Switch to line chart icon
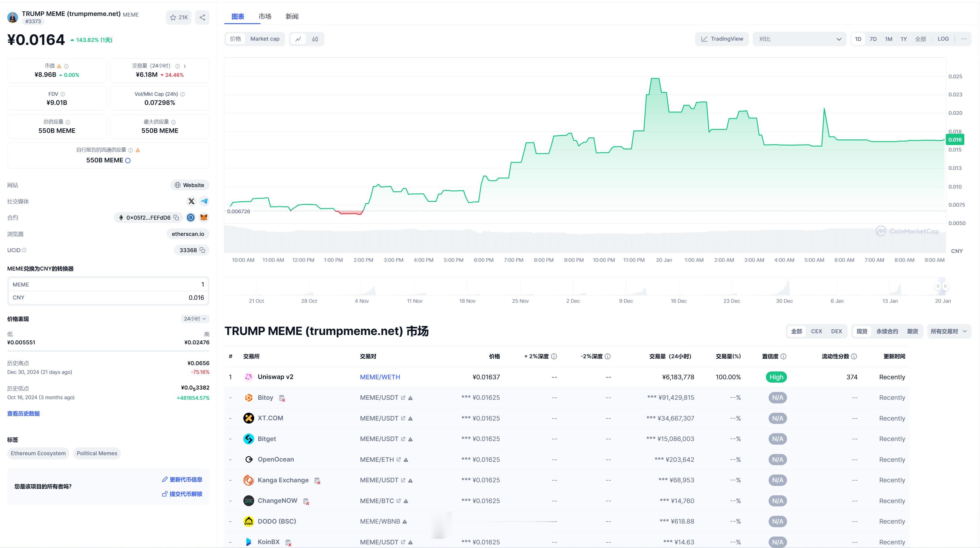The image size is (980, 548). [x=299, y=39]
